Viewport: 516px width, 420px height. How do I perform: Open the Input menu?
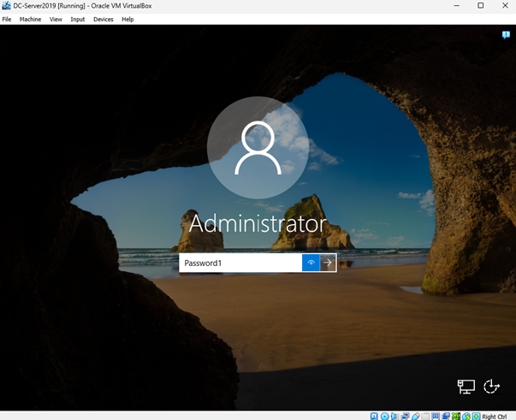tap(78, 19)
